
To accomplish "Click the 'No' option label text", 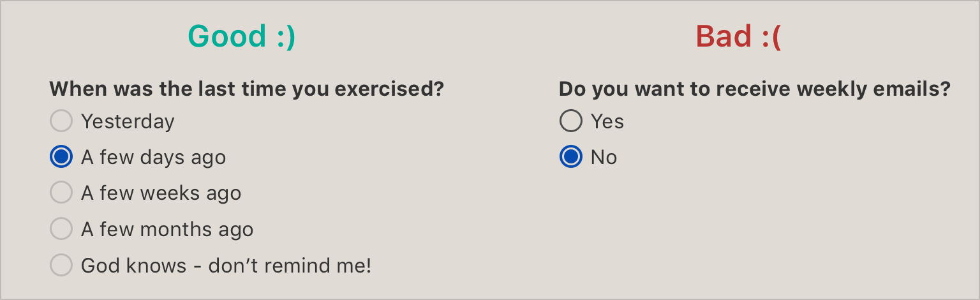I will point(604,157).
